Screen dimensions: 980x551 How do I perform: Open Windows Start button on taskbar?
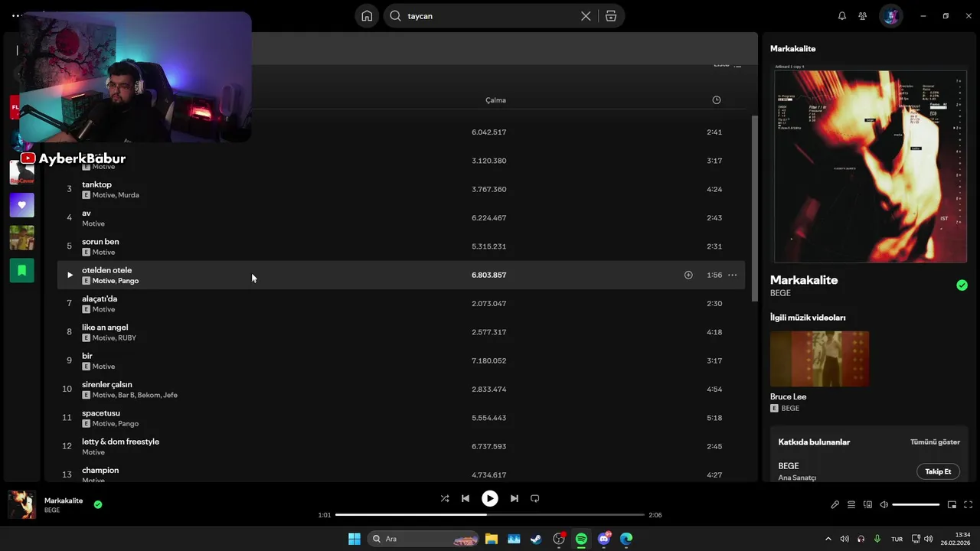click(354, 539)
